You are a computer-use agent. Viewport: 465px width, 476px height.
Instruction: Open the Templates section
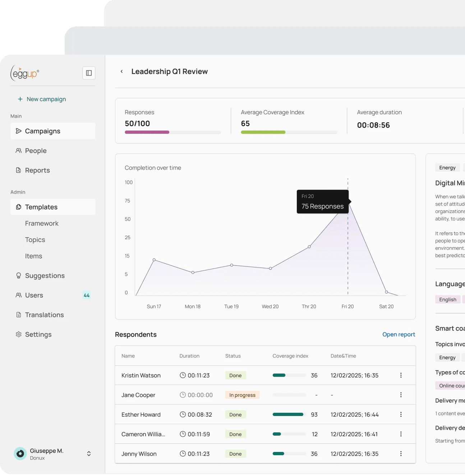tap(53, 207)
